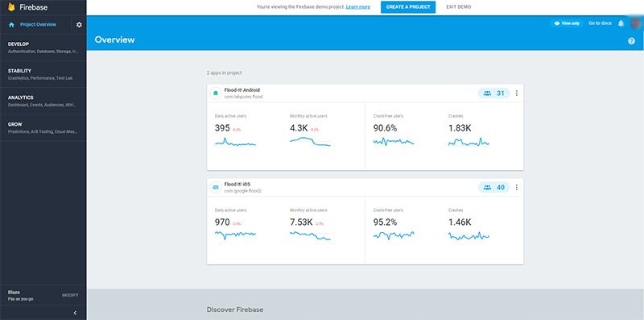The height and width of the screenshot is (320, 644).
Task: Expand the ANALYTICS section
Action: [43, 101]
